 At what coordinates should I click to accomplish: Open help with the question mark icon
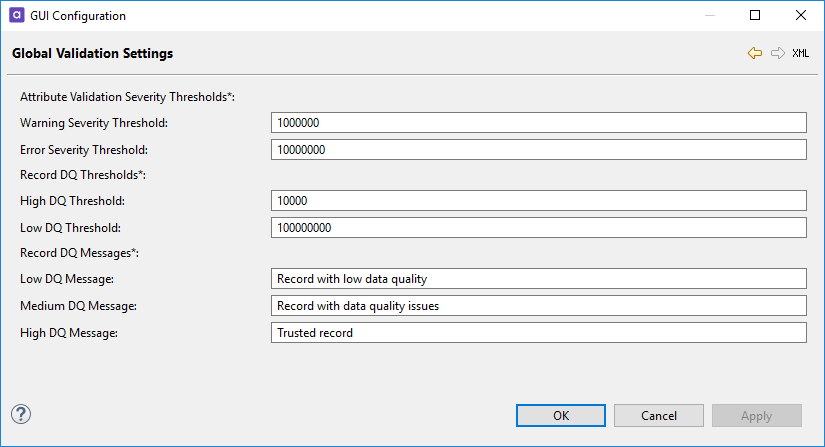coord(21,414)
